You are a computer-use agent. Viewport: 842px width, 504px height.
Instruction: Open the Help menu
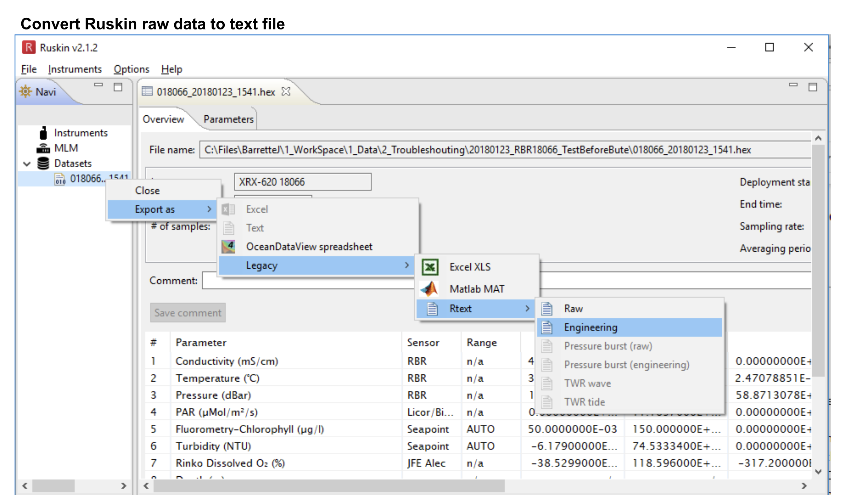pos(171,69)
